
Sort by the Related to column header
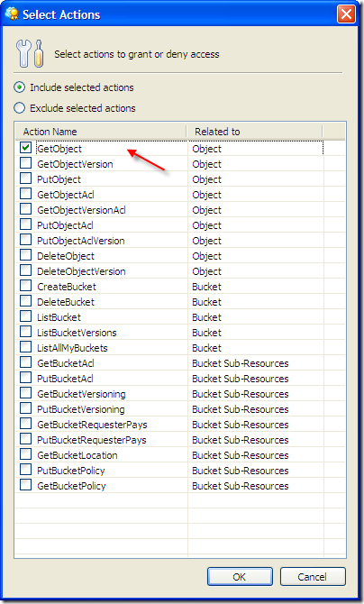(x=255, y=132)
